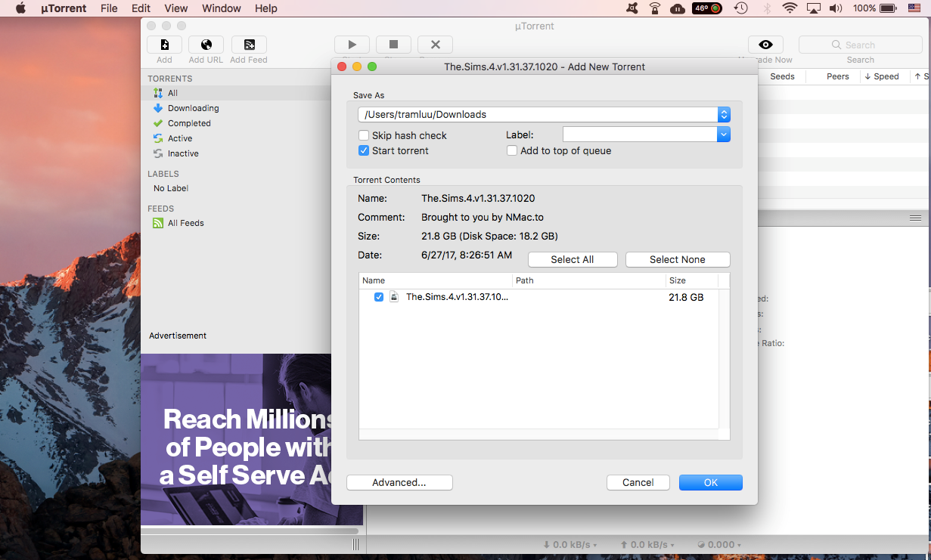Open the Wi-Fi menu bar icon
931x560 pixels.
tap(790, 8)
